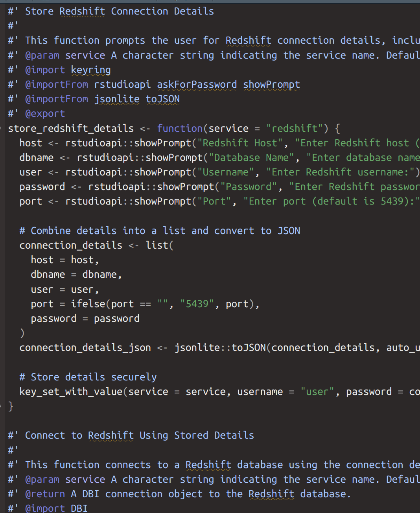Click 'showPrompt' in the @importFrom comment line

tap(272, 85)
